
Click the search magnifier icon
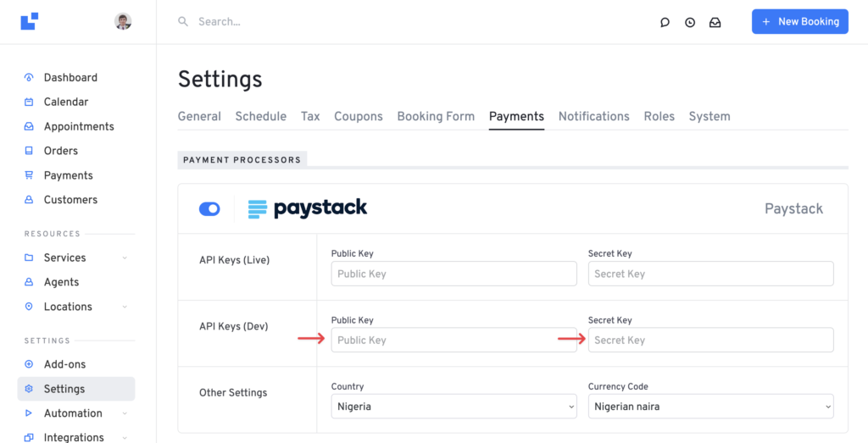point(183,21)
